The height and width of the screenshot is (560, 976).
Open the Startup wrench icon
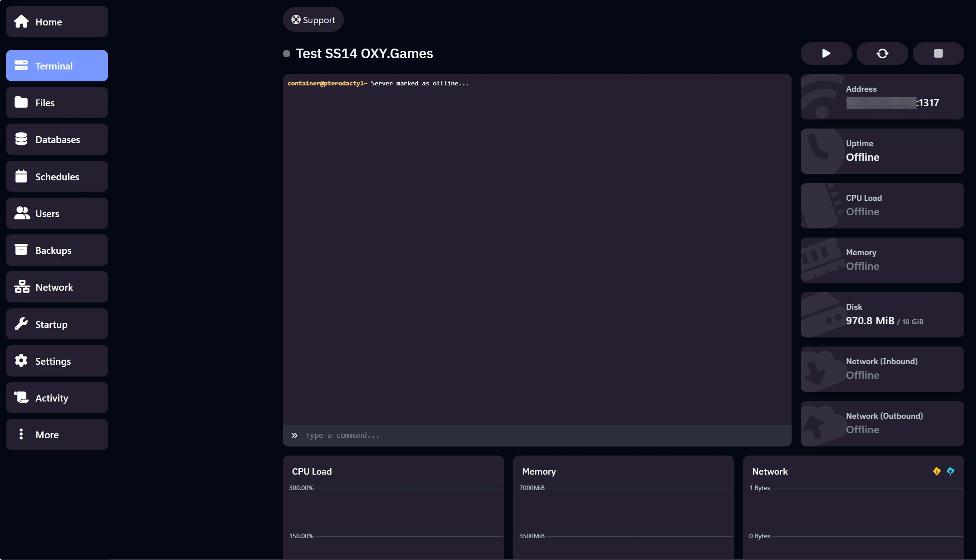(22, 324)
